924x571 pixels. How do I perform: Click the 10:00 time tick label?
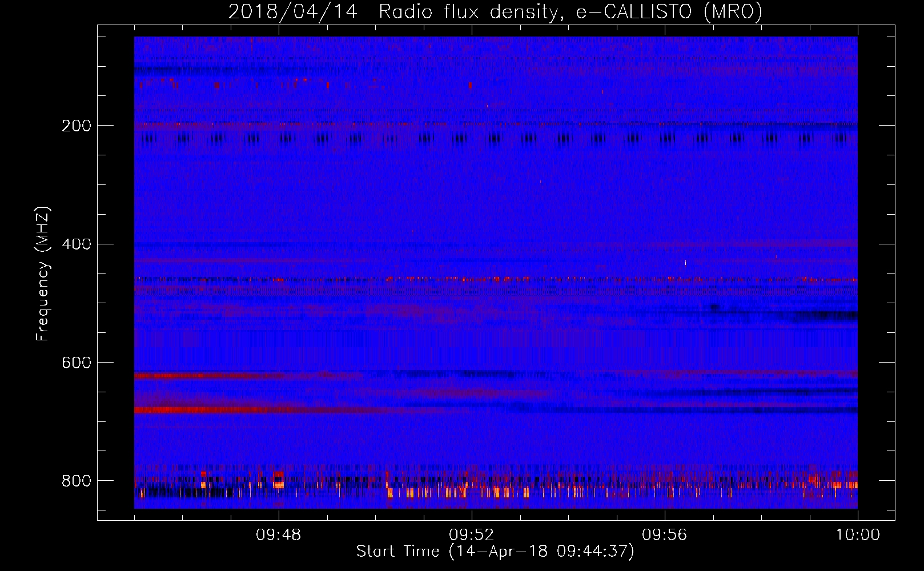pos(858,535)
